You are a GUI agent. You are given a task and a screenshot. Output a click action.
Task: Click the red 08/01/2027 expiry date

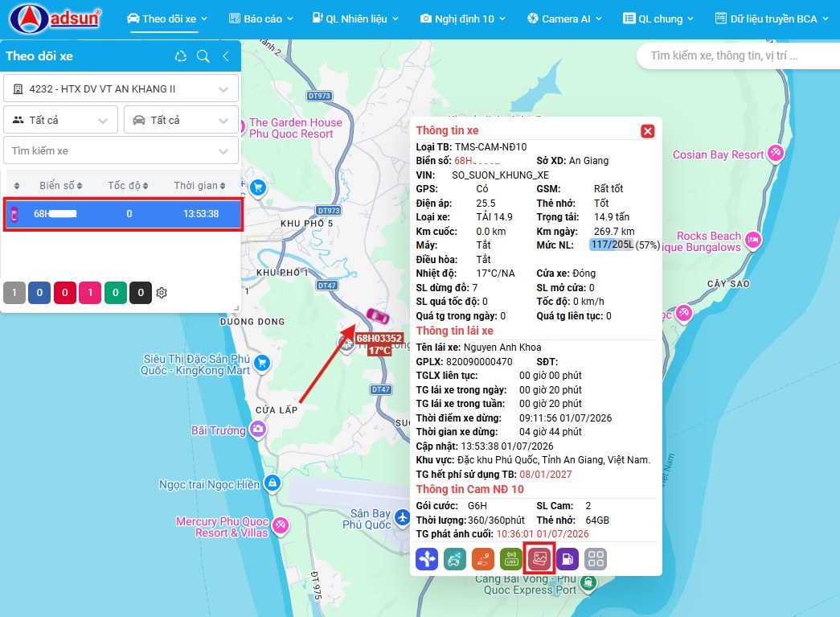(x=545, y=475)
